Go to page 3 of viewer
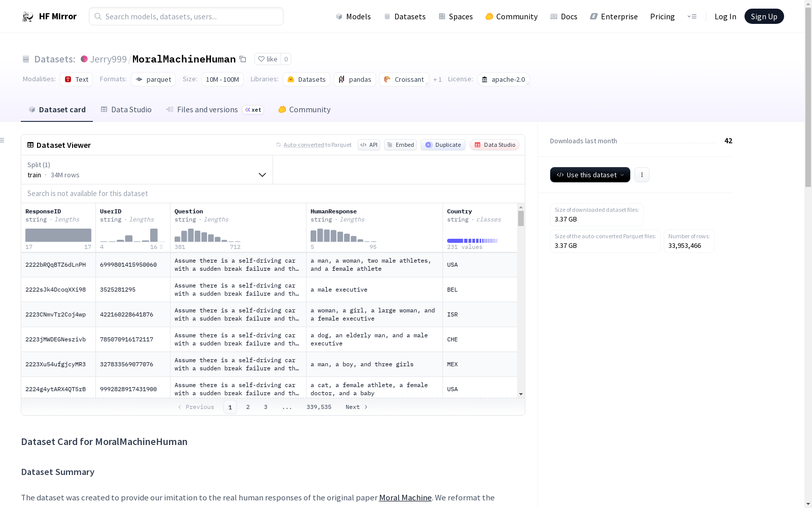This screenshot has height=508, width=812. click(x=265, y=407)
